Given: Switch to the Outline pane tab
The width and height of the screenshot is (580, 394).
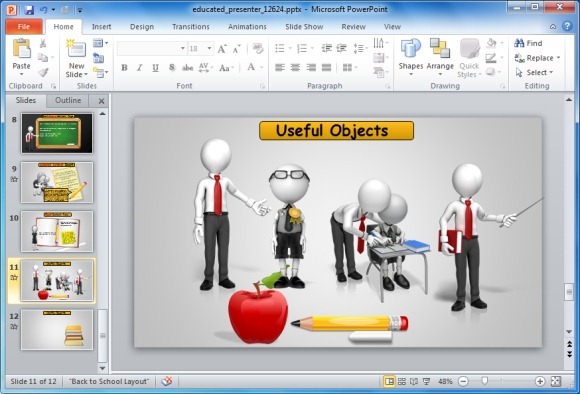Looking at the screenshot, I should 68,100.
